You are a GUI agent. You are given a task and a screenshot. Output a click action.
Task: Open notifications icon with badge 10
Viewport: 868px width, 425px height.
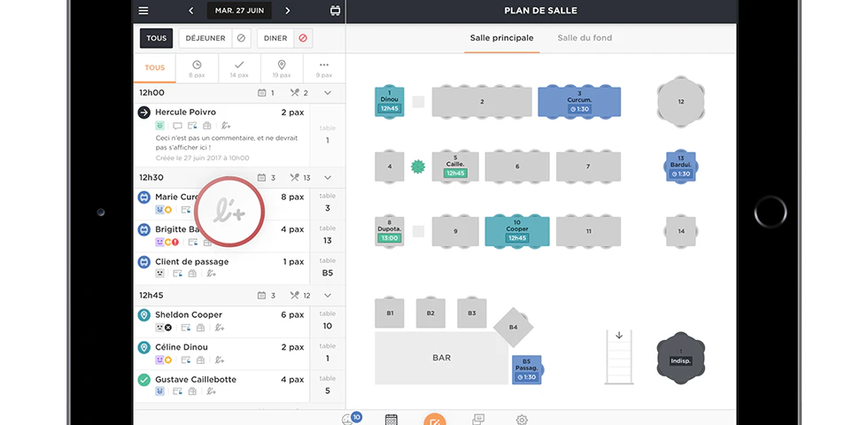[x=351, y=419]
